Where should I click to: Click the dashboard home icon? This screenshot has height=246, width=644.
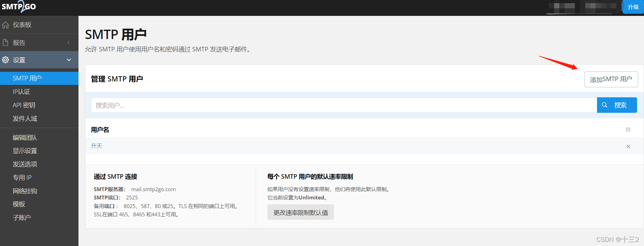point(6,25)
